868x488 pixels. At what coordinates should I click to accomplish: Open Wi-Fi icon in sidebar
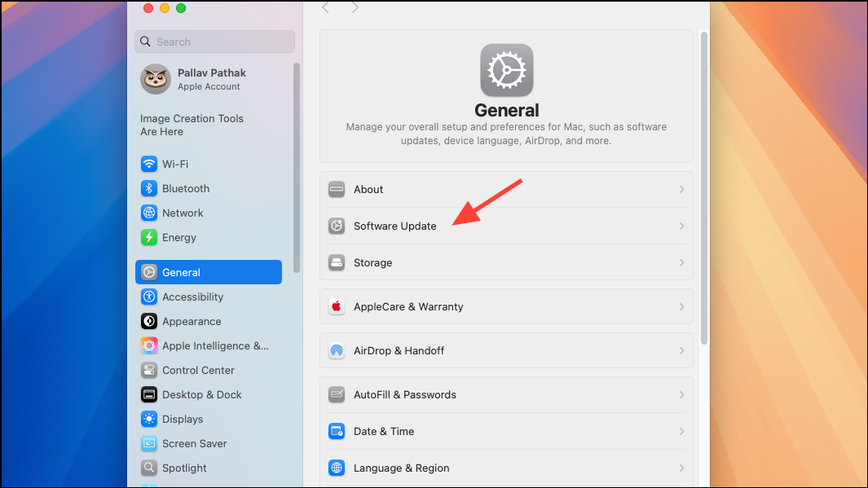tap(149, 164)
